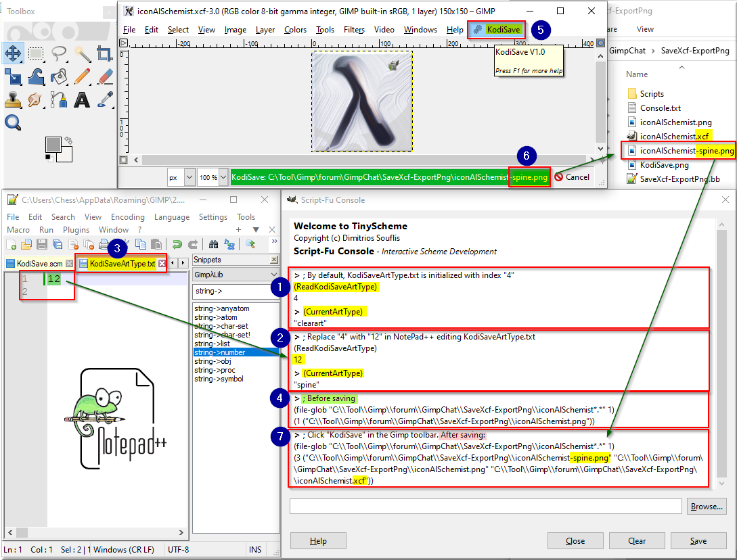The width and height of the screenshot is (737, 560).
Task: Select the Smudge finger tool
Action: [36, 99]
